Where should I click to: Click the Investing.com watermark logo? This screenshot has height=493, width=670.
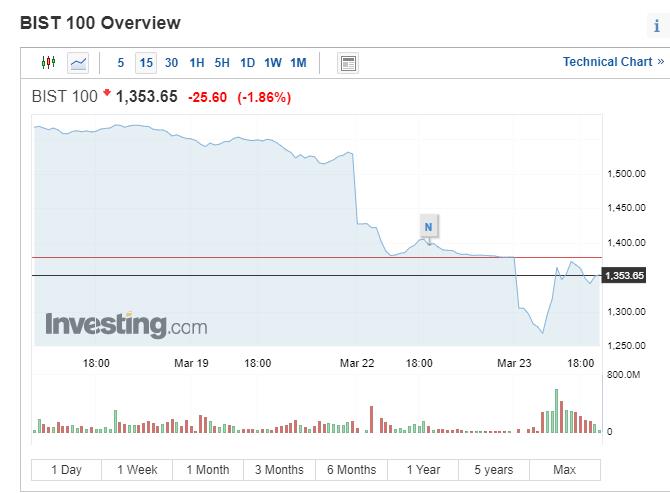click(126, 325)
